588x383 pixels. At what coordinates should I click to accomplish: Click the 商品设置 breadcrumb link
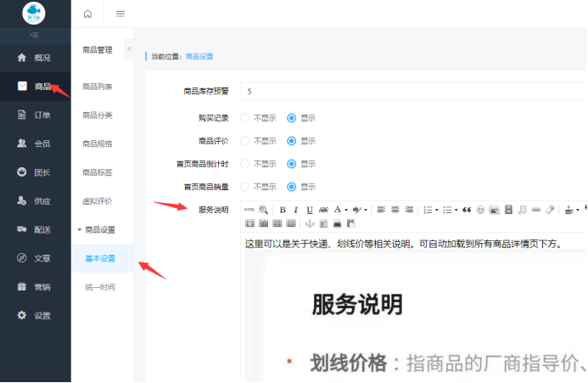[199, 56]
